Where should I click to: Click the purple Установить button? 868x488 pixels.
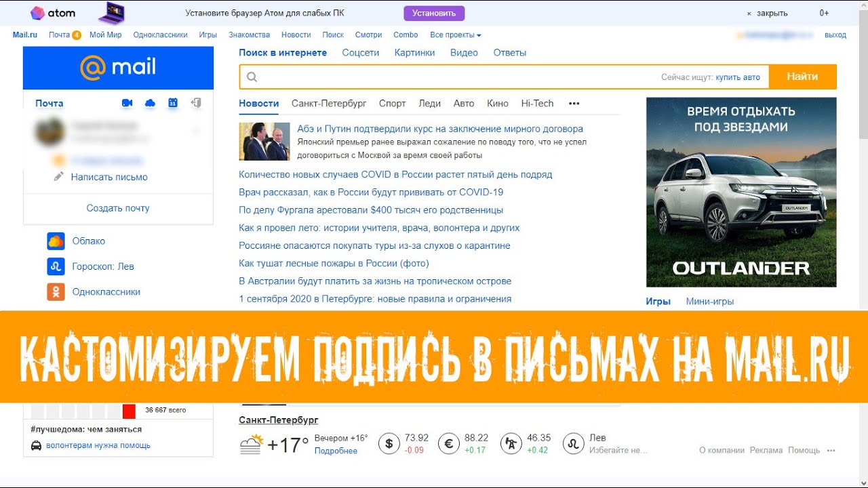[x=434, y=13]
